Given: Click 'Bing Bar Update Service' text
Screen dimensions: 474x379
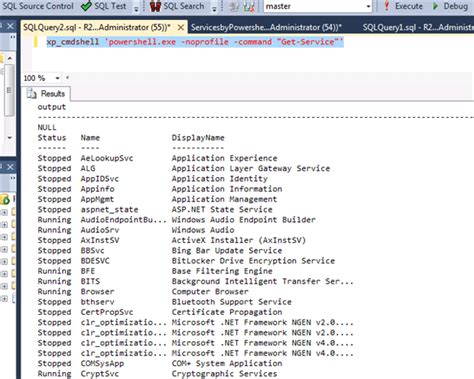Looking at the screenshot, I should 227,250.
